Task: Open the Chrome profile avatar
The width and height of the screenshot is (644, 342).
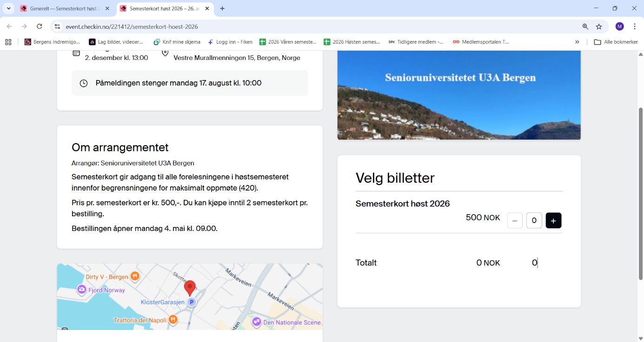Action: point(619,26)
